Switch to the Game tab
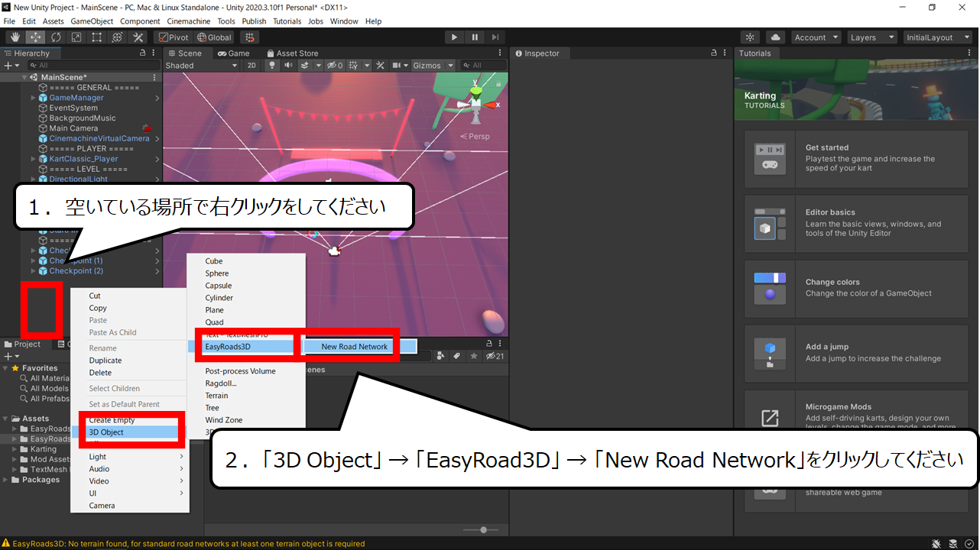 [234, 53]
